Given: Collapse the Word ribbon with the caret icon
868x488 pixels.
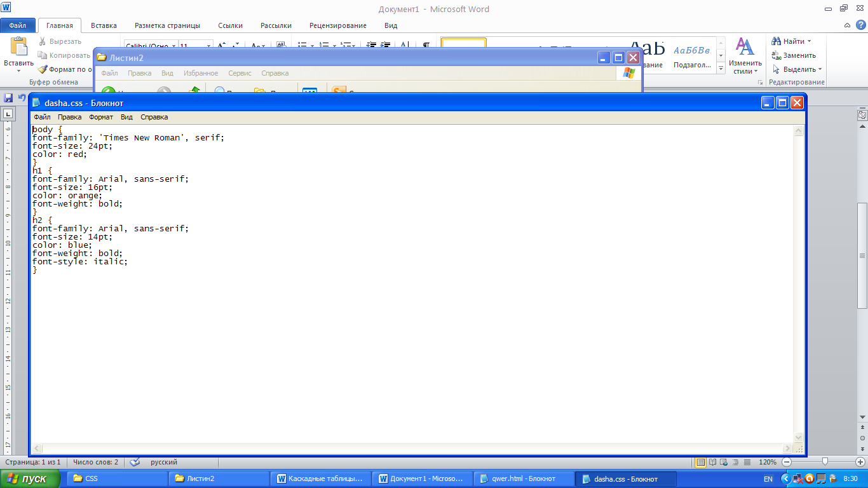Looking at the screenshot, I should [847, 25].
